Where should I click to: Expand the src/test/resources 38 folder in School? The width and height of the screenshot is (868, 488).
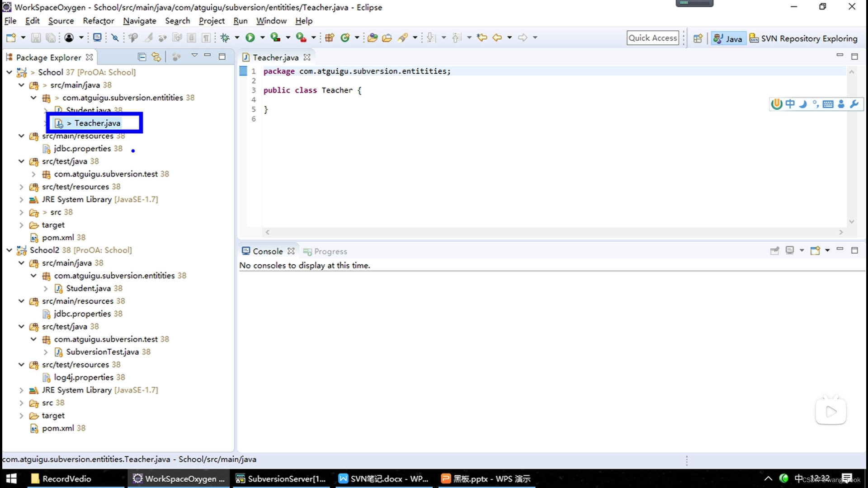coord(21,187)
